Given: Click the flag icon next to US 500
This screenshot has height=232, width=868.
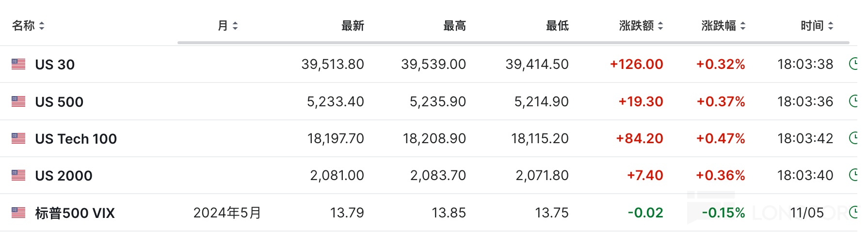Looking at the screenshot, I should pyautogui.click(x=18, y=101).
